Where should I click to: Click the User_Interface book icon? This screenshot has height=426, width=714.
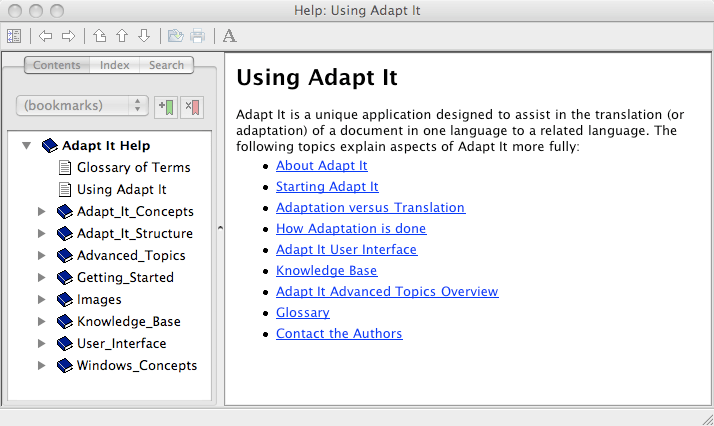coord(65,343)
